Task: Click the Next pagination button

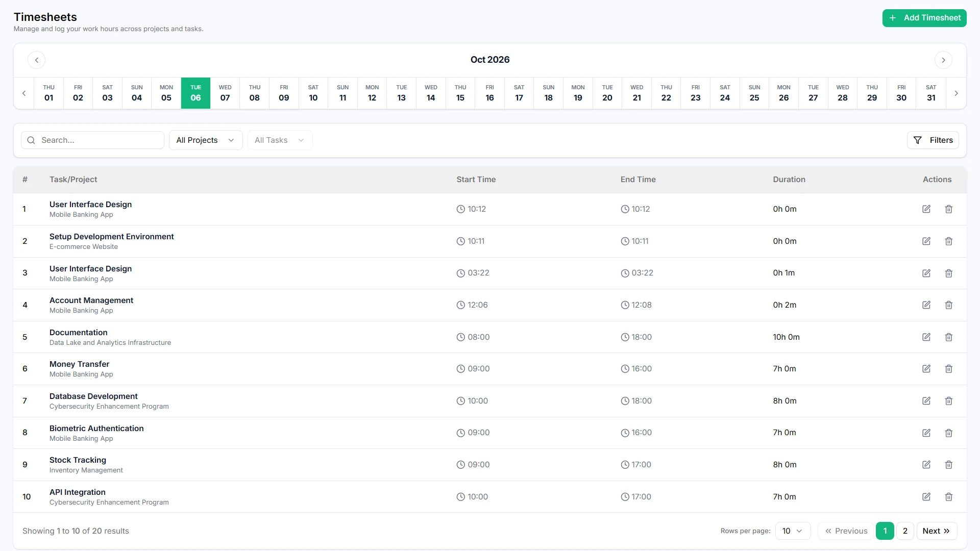Action: (x=937, y=531)
